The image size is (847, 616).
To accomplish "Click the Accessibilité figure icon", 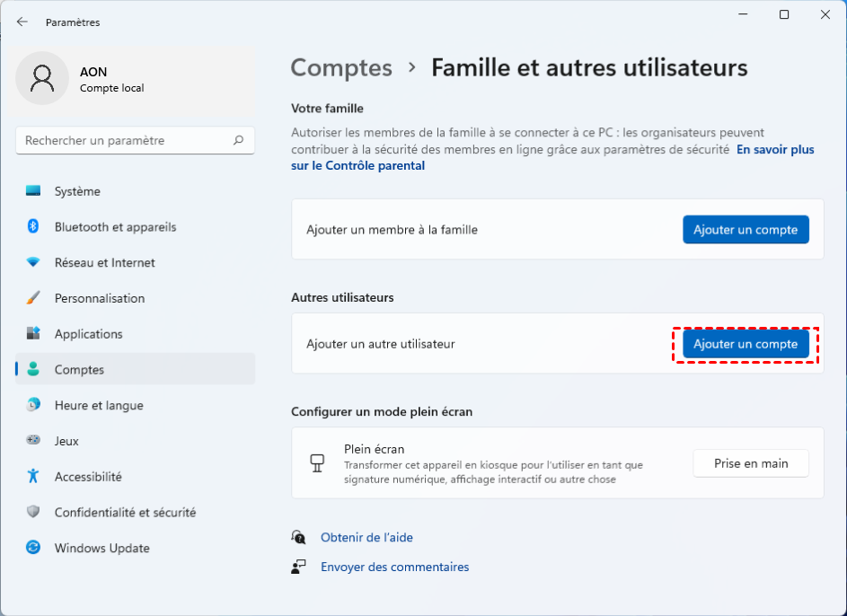I will click(x=33, y=477).
